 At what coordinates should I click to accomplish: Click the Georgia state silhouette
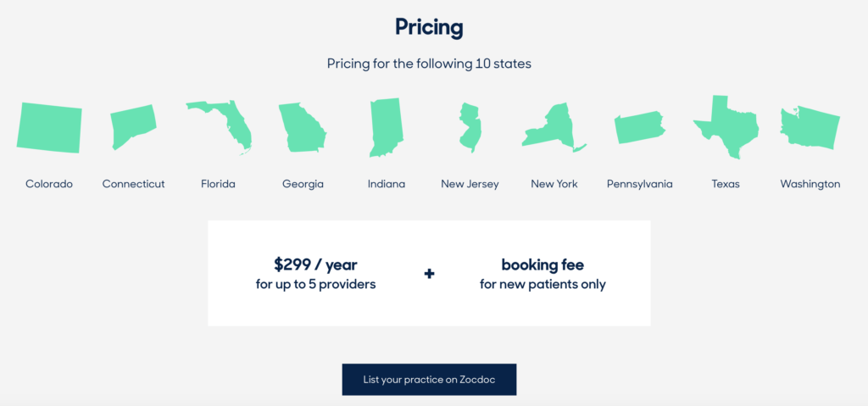point(301,128)
